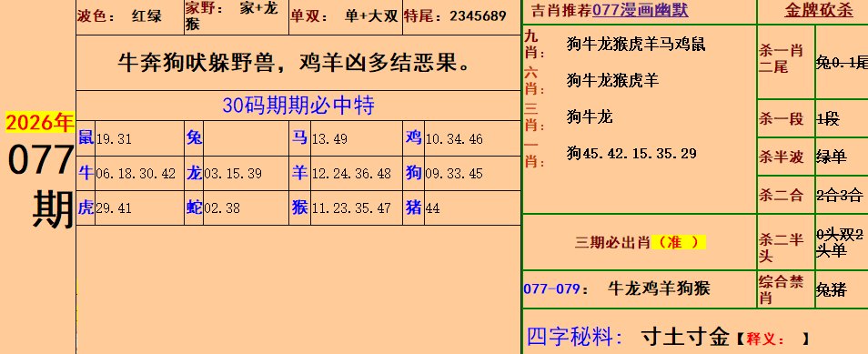Select the 猴 zodiac label
Image resolution: width=868 pixels, height=354 pixels.
299,207
